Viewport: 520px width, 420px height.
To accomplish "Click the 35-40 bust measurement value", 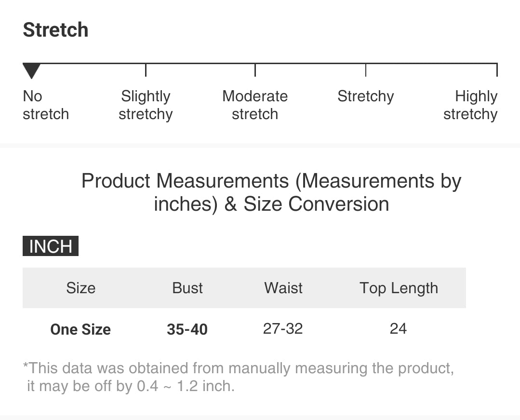I will tap(187, 329).
